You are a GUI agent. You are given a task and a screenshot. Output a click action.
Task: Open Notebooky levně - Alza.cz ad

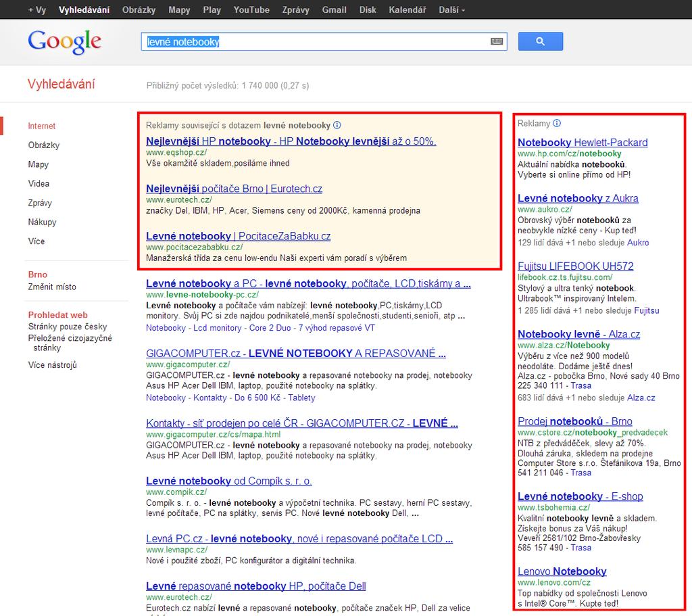click(578, 334)
